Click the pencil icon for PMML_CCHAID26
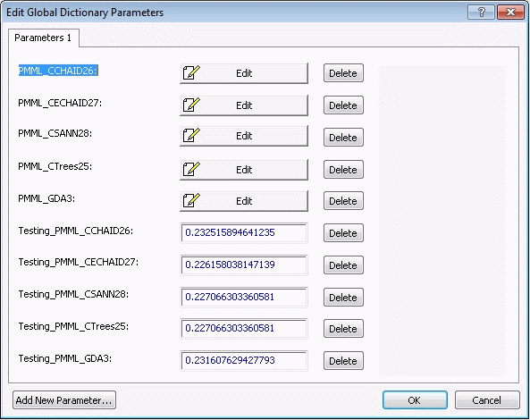Image resolution: width=530 pixels, height=420 pixels. pyautogui.click(x=191, y=72)
